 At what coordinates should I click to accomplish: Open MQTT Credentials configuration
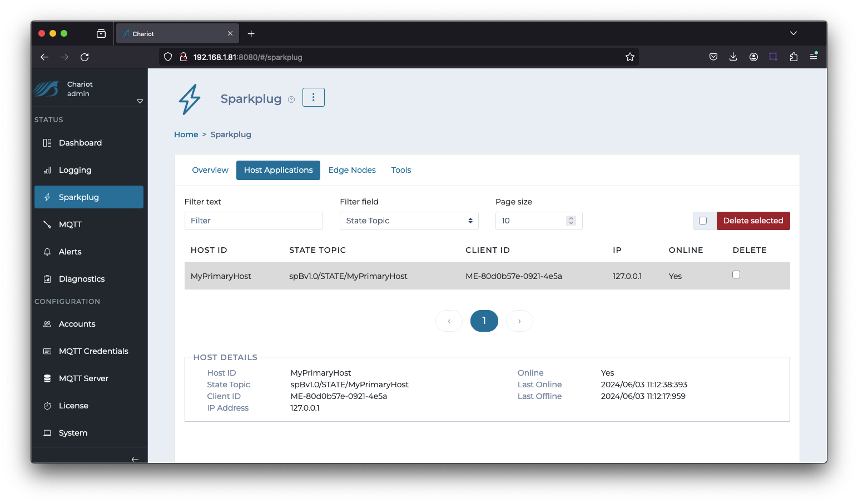coord(89,351)
